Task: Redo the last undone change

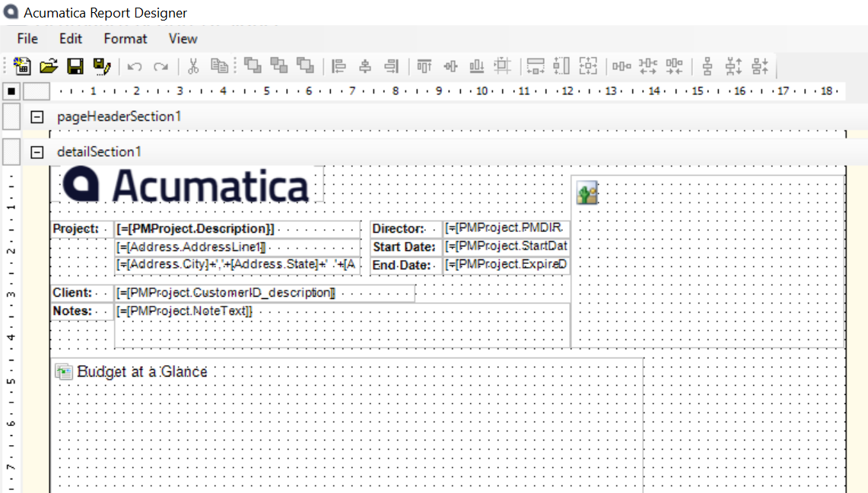Action: point(161,67)
